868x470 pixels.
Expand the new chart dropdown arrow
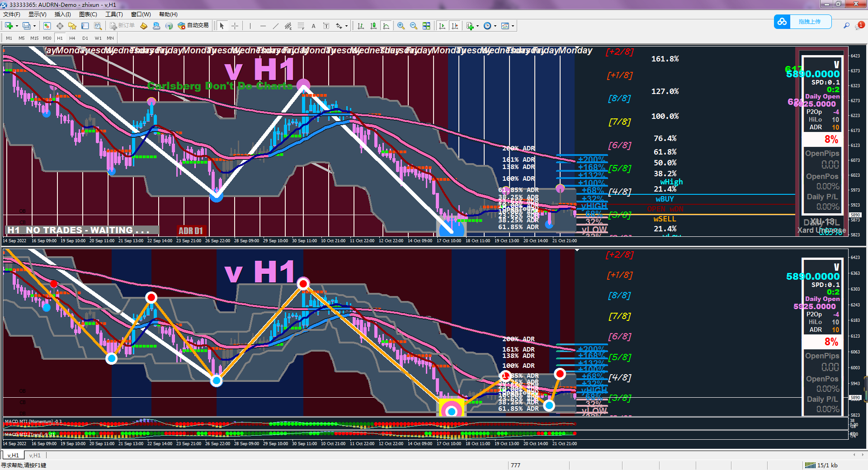[x=17, y=26]
